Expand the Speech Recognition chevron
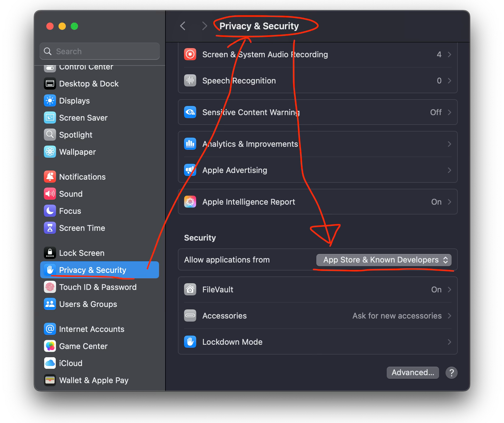 (449, 81)
